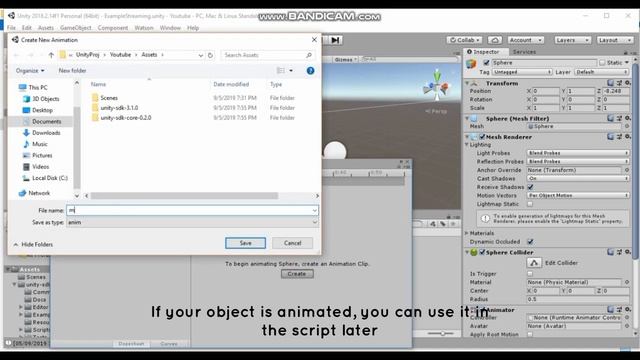Enable Apply Root Motion checkbox
The image size is (640, 360).
(530, 334)
